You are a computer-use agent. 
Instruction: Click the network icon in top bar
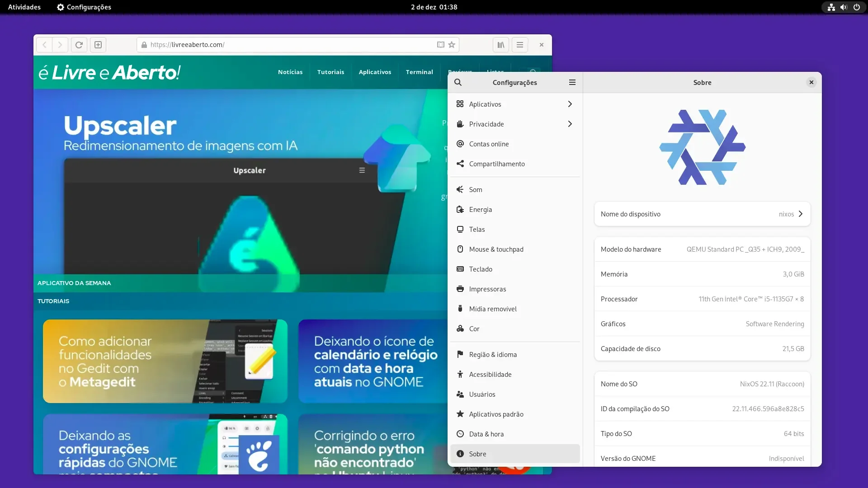(831, 7)
